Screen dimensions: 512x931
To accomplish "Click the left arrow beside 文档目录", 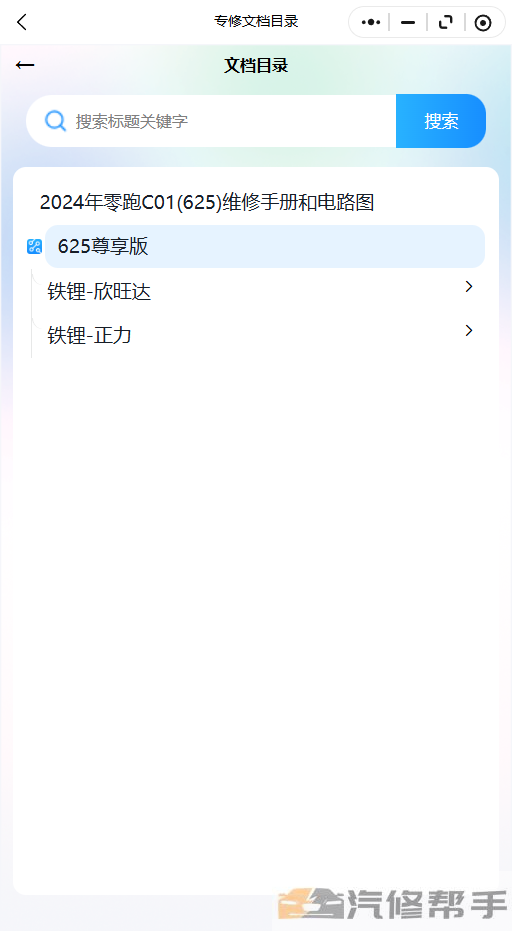I will [x=25, y=65].
